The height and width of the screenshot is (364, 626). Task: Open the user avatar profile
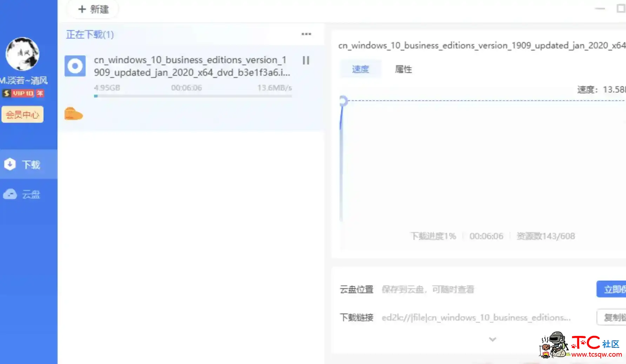pos(22,54)
